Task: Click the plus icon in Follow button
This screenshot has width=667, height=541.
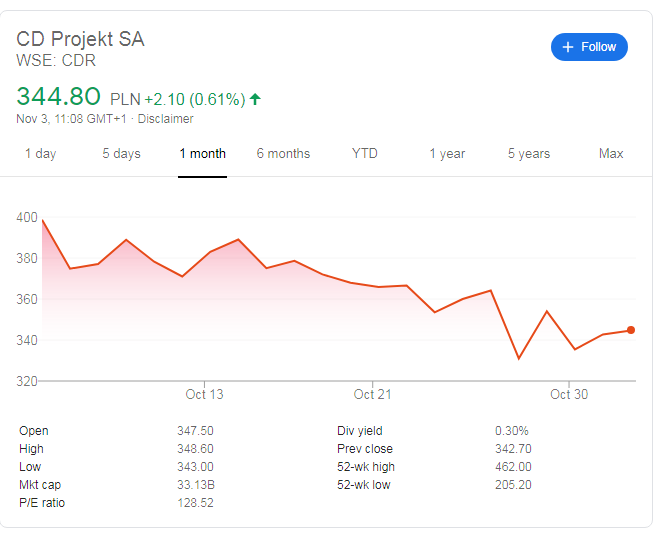Action: (568, 47)
